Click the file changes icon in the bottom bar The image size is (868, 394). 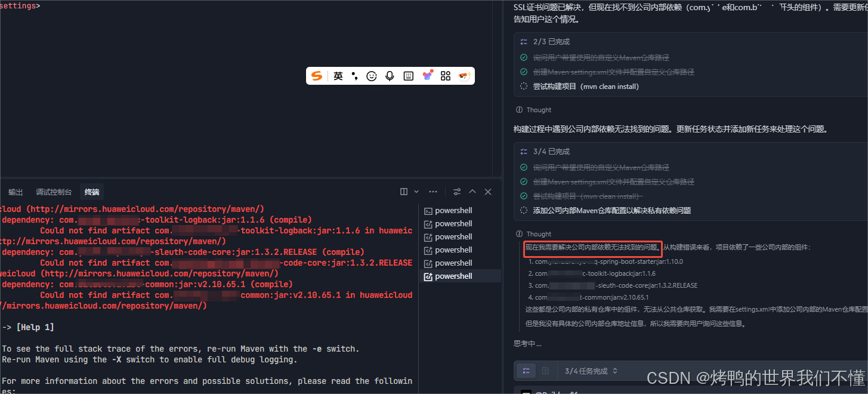tap(545, 371)
